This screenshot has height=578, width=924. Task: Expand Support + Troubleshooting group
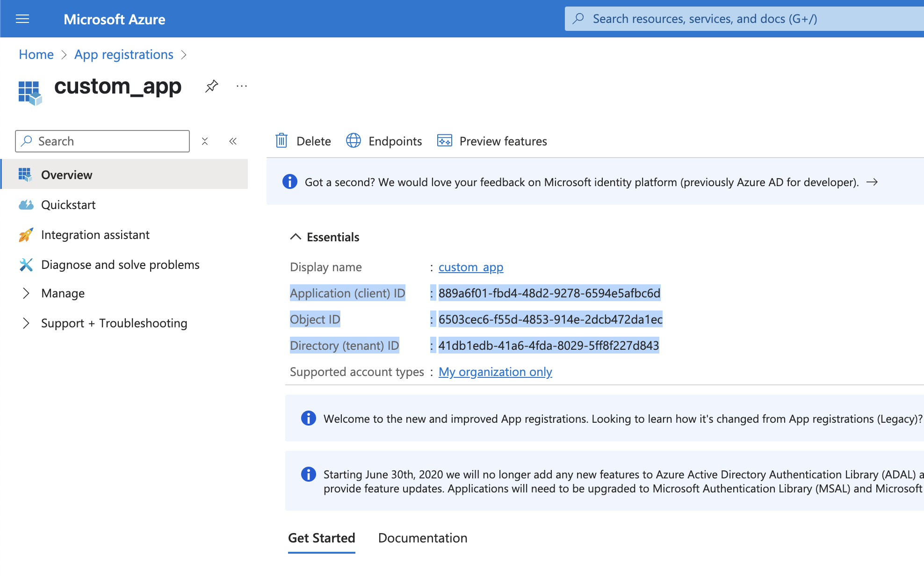(26, 323)
